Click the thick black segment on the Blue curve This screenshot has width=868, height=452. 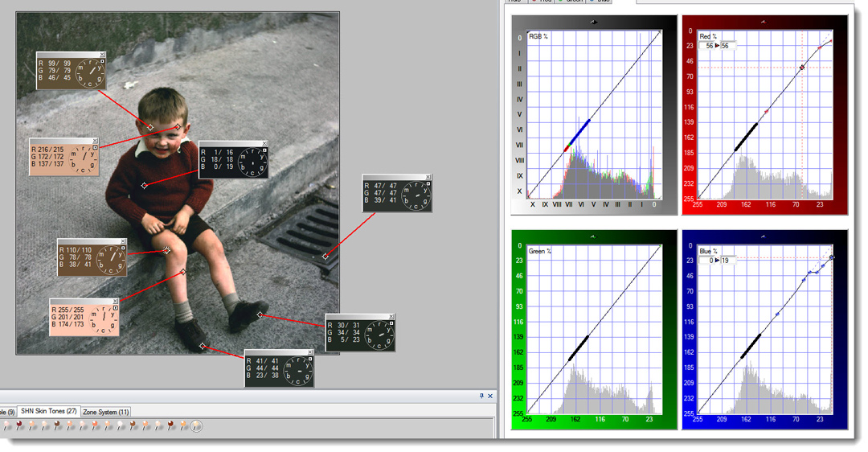coord(751,346)
